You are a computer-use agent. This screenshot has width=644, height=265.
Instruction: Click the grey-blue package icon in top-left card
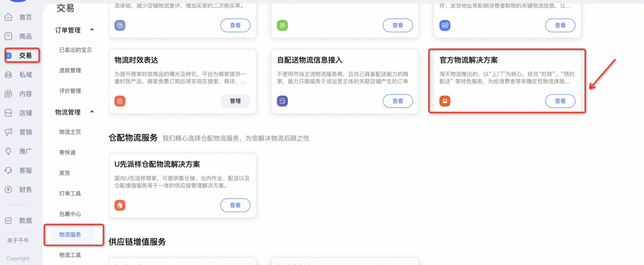tap(120, 25)
